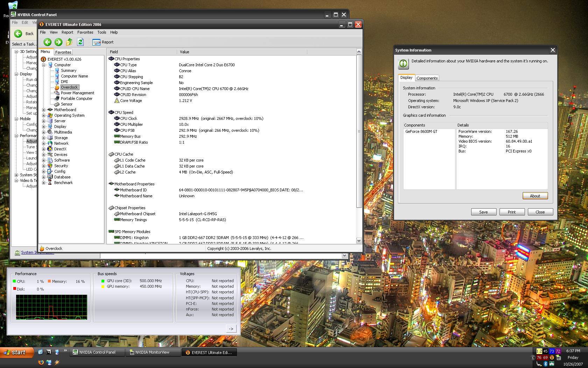Expand the Network tree node
Viewport: 588px width, 368px height.
tap(44, 143)
